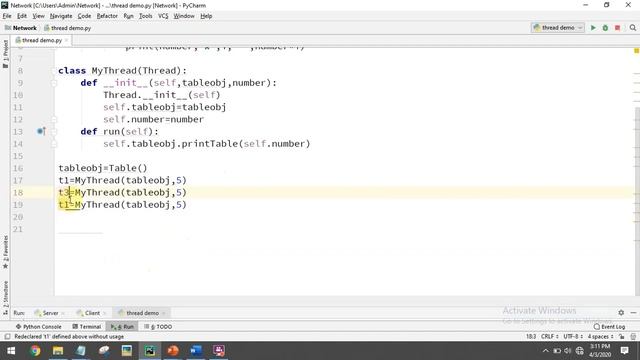Click the thread demo.py breadcrumb
640x360 pixels.
tap(67, 28)
